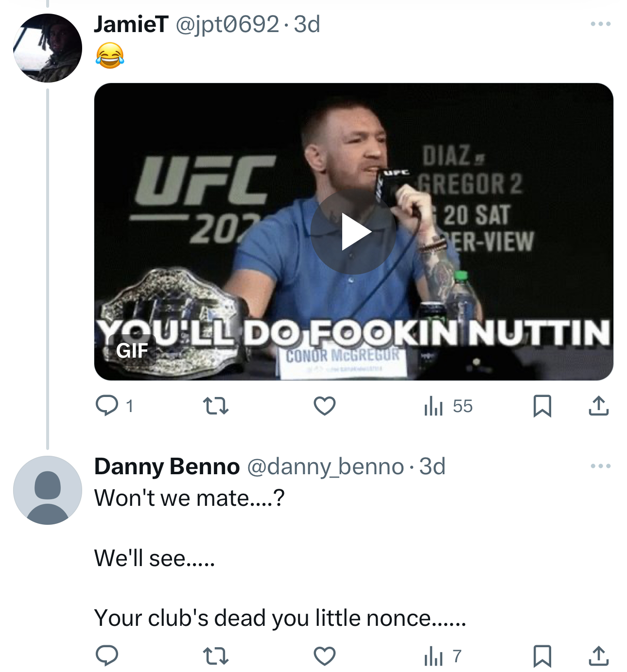The width and height of the screenshot is (627, 672).
Task: Reply to JamieT's GIF tweet
Action: point(107,406)
